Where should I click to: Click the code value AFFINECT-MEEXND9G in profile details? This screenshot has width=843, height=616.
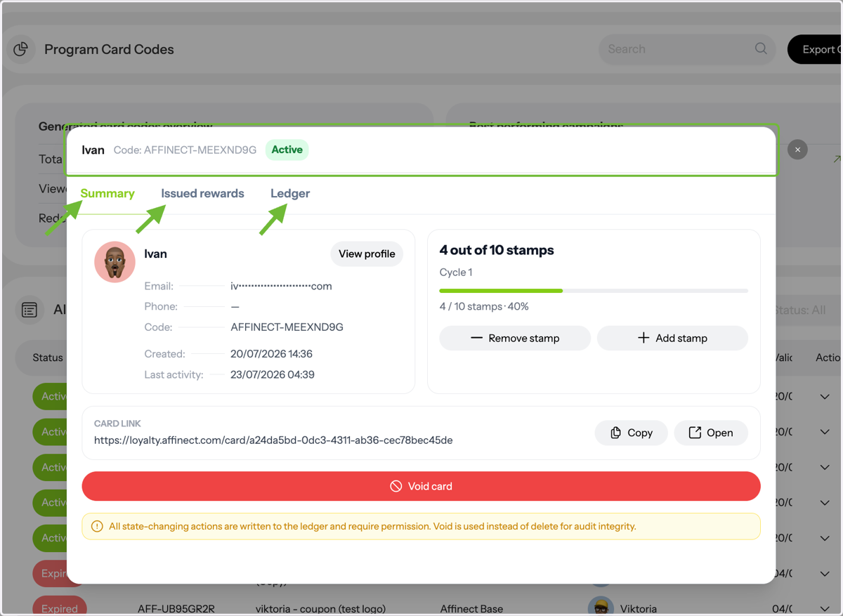point(287,327)
